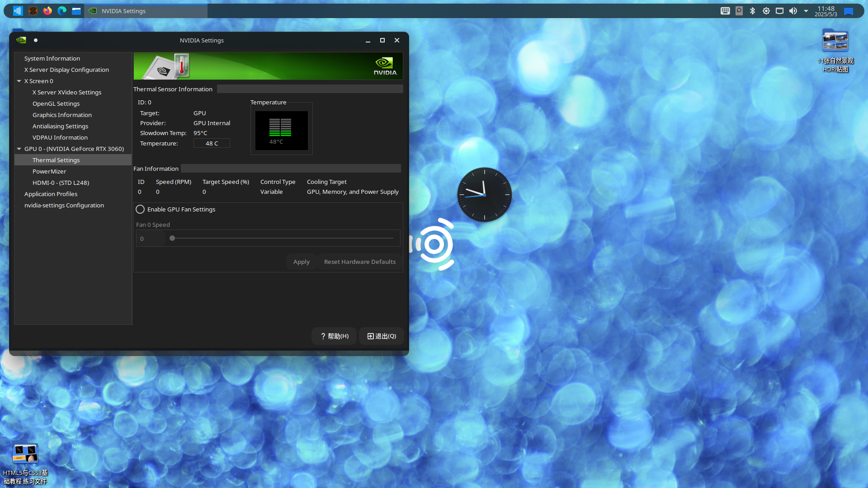Launch the brown app icon in the taskbar
The image size is (868, 488).
(x=33, y=11)
